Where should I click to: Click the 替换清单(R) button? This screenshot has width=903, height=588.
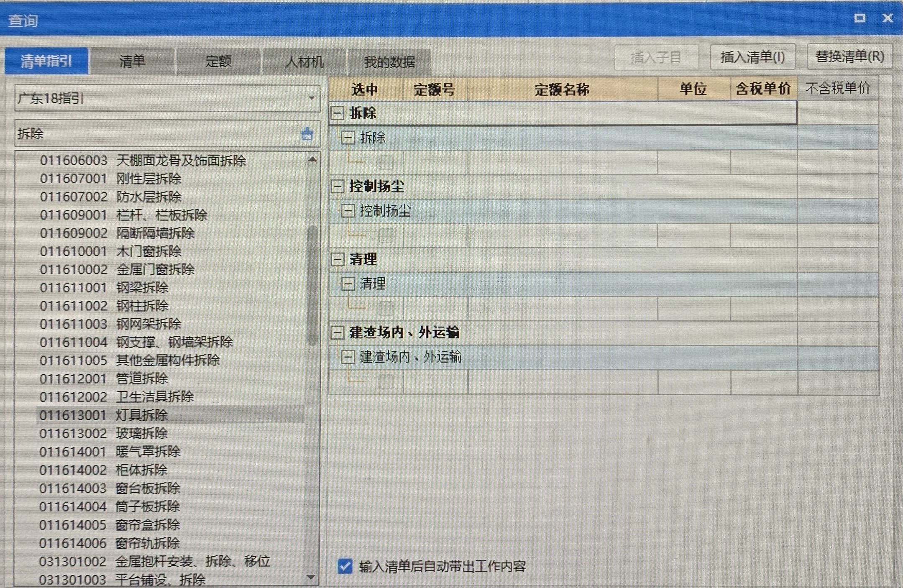click(849, 56)
